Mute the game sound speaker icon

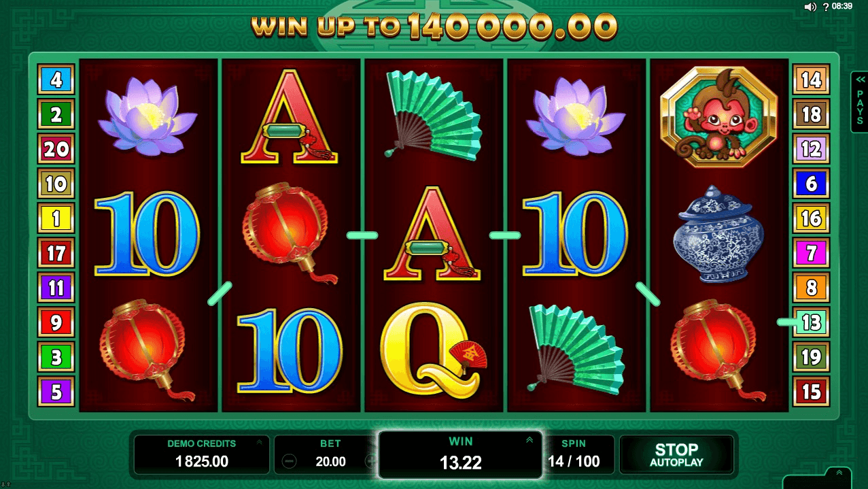pyautogui.click(x=810, y=6)
